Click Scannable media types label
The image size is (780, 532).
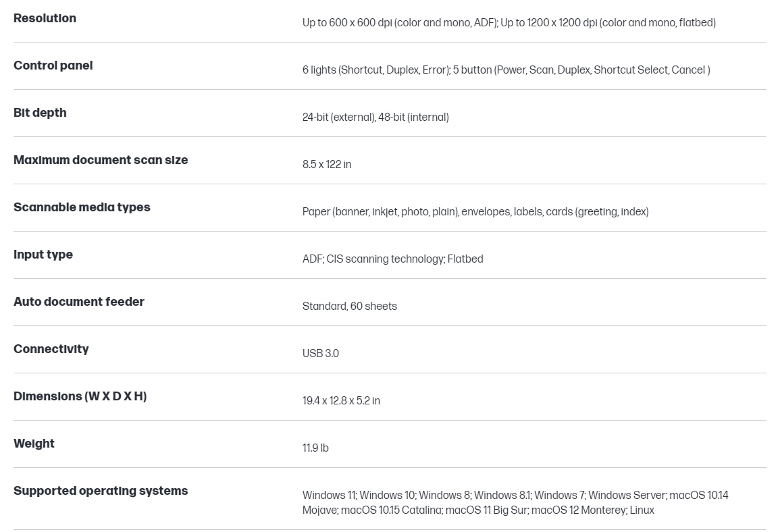pos(82,207)
